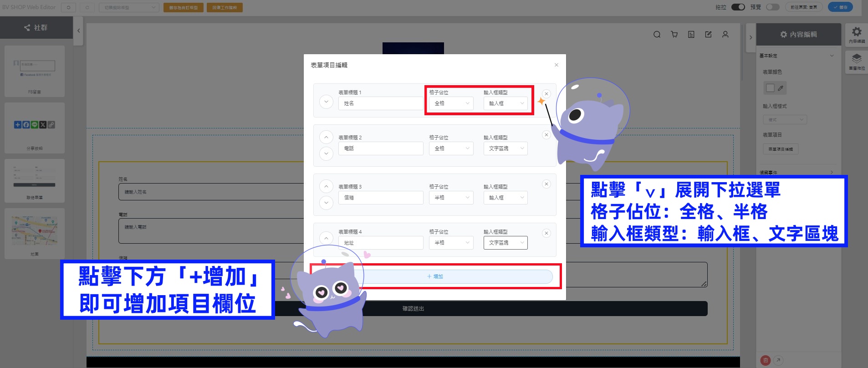This screenshot has height=368, width=868.
Task: Open 輸入框類型 dropdown for 表單標題 3
Action: (x=505, y=198)
